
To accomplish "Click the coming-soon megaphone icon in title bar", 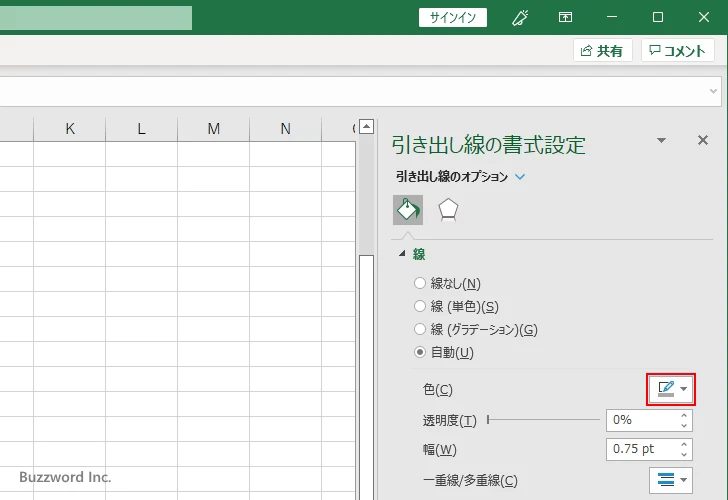I will [x=520, y=18].
